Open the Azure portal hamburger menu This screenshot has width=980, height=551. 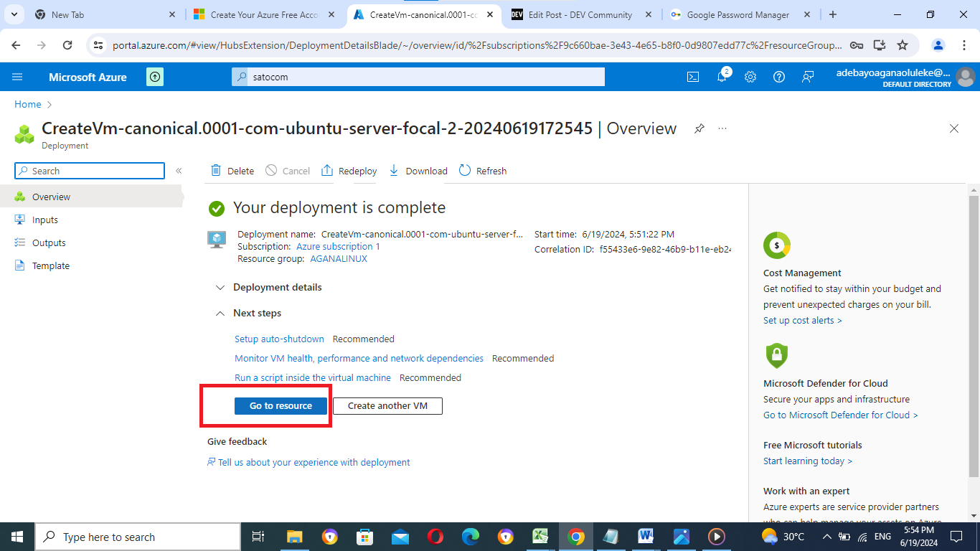click(x=18, y=77)
